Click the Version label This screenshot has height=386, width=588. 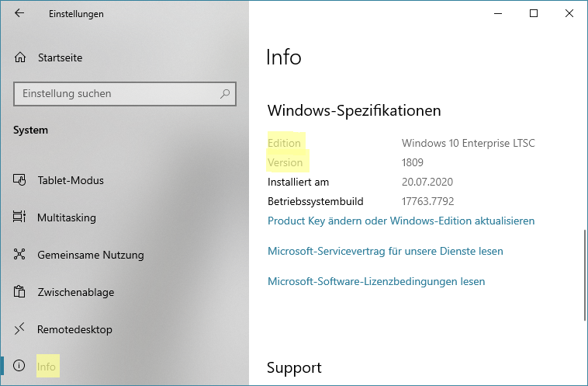click(x=285, y=162)
